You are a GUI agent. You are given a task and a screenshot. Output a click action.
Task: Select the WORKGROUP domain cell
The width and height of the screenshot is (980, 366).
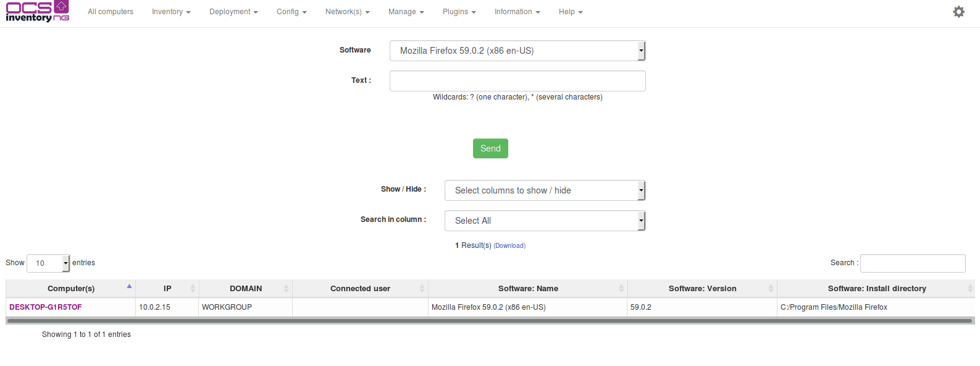pyautogui.click(x=245, y=307)
